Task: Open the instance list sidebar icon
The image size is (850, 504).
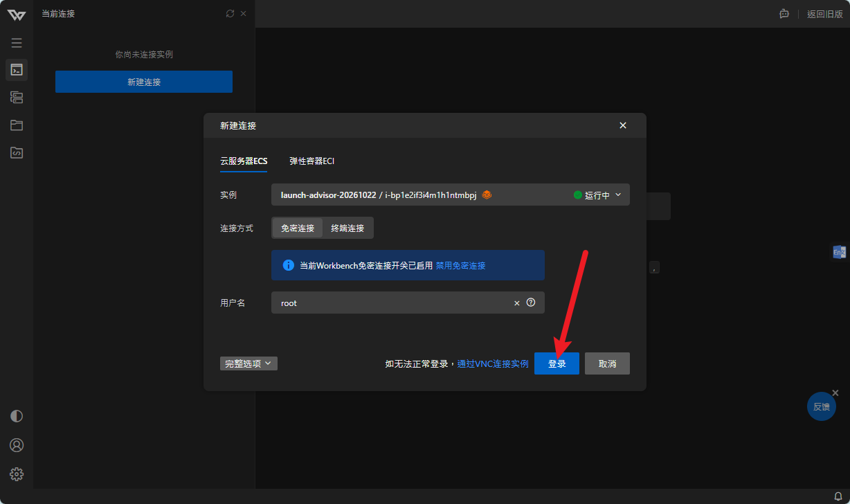Action: tap(17, 98)
